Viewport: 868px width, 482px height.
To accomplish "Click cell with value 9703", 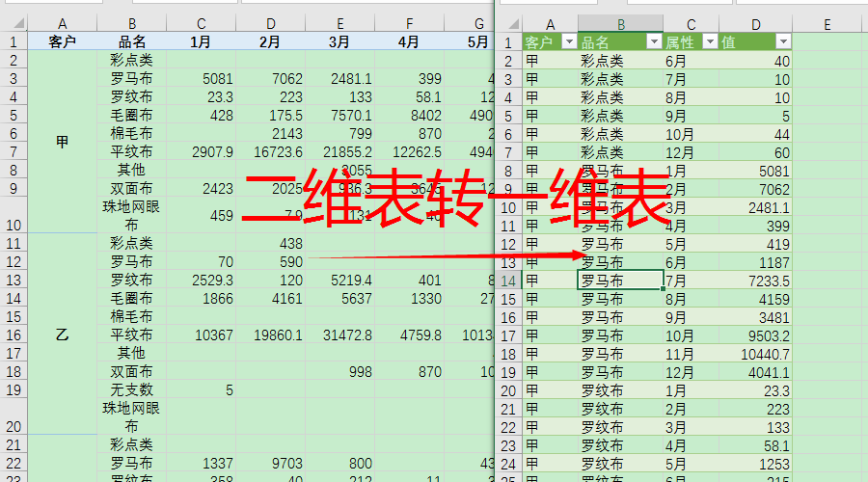I will coord(270,463).
